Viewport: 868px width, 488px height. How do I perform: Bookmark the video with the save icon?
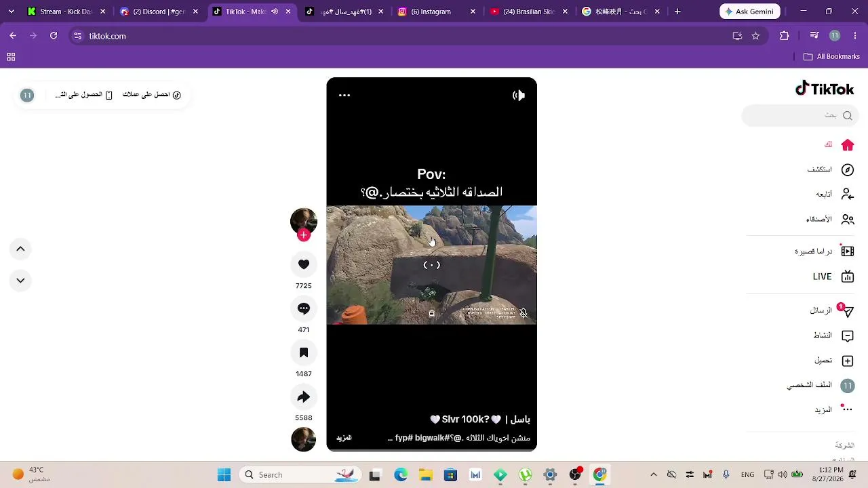[x=304, y=352]
